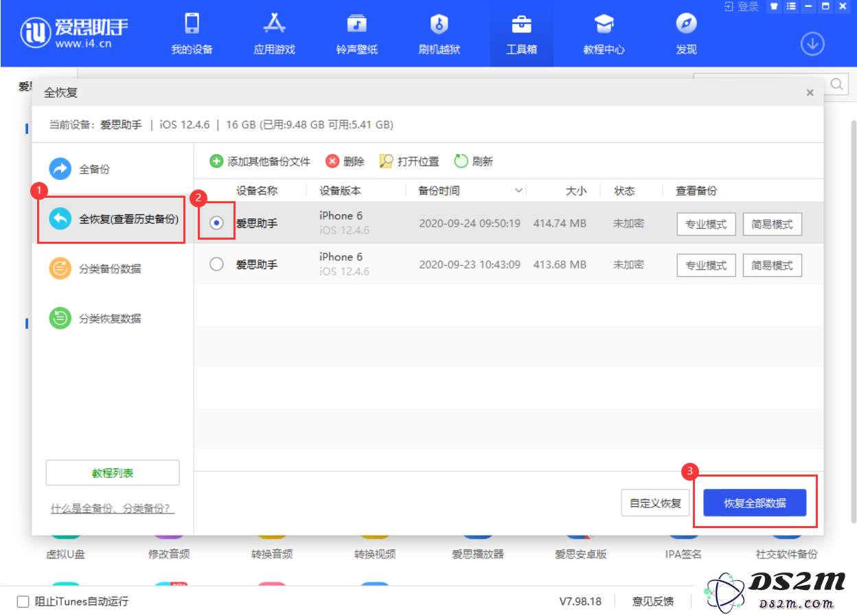Open the 转换音频 tool behind dialog
This screenshot has width=857, height=616.
point(272,554)
